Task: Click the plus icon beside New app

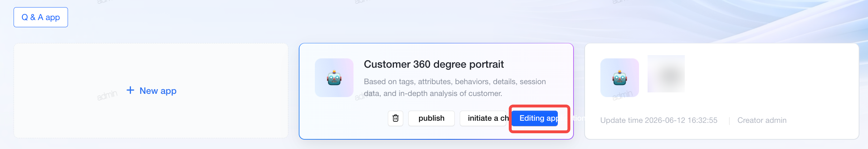Action: [130, 90]
